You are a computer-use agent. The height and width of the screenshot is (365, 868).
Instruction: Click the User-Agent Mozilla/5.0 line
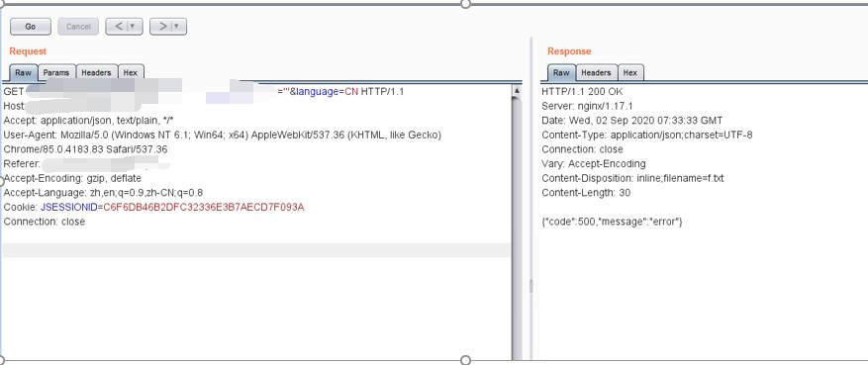222,135
